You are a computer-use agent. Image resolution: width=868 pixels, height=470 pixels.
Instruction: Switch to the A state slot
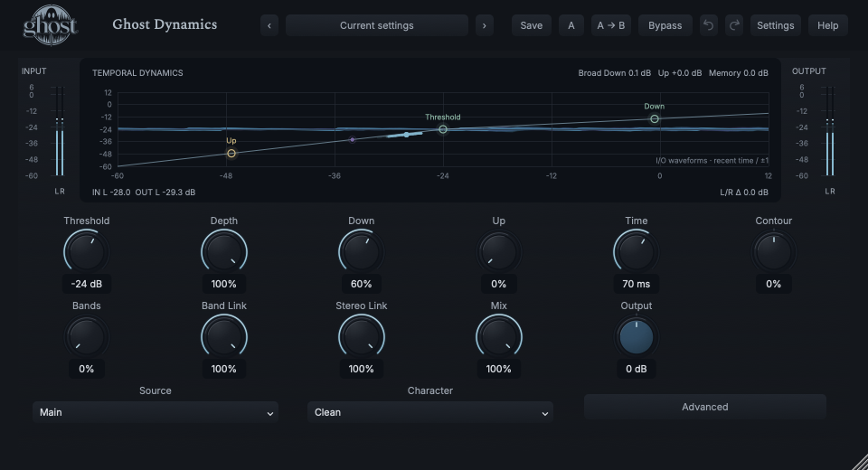click(571, 25)
